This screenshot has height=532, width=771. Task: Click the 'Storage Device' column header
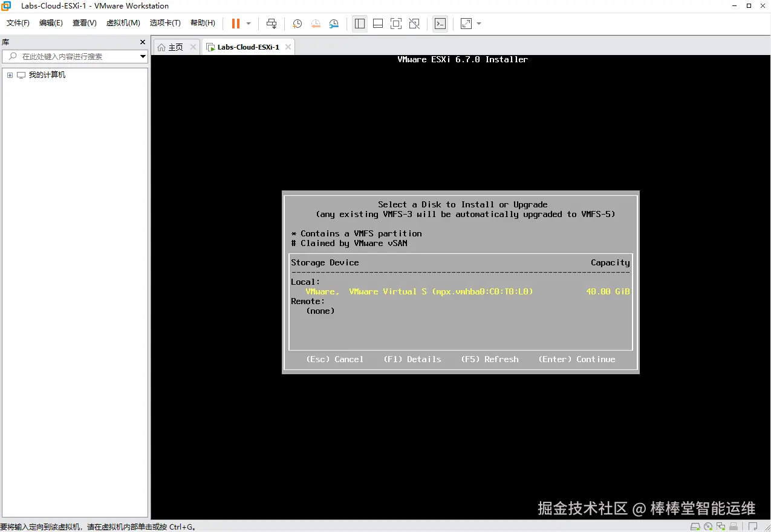pos(325,262)
